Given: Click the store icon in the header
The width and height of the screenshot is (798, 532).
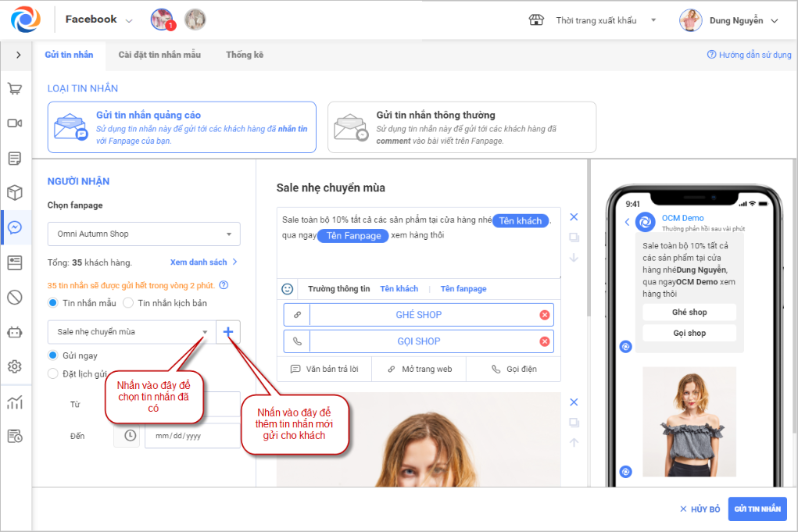Looking at the screenshot, I should coord(536,20).
